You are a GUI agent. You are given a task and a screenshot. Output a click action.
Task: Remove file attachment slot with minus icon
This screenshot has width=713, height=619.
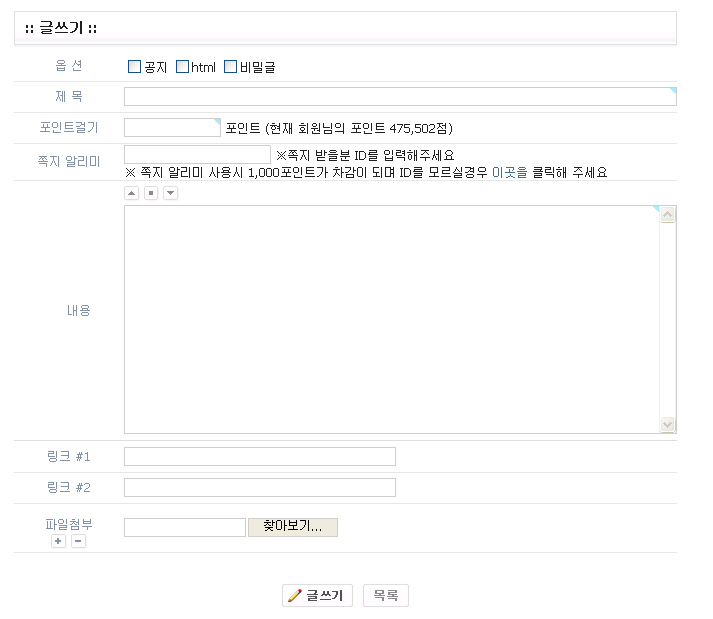pos(78,541)
